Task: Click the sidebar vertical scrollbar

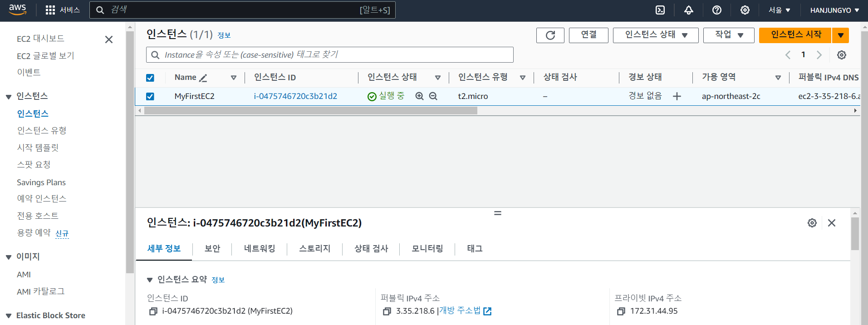Action: click(130, 152)
